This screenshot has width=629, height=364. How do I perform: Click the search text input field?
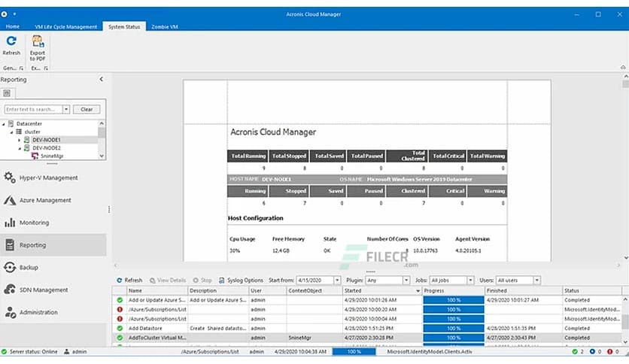(33, 109)
